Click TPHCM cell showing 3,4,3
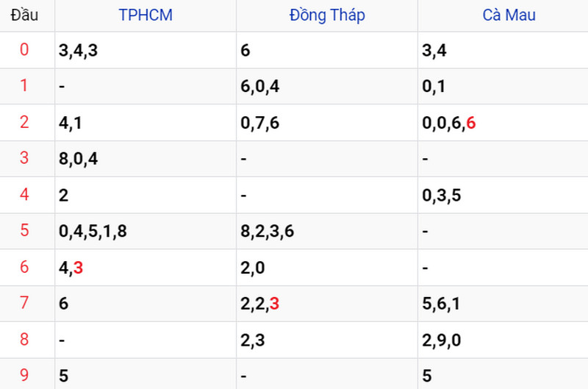The image size is (588, 389). click(146, 50)
